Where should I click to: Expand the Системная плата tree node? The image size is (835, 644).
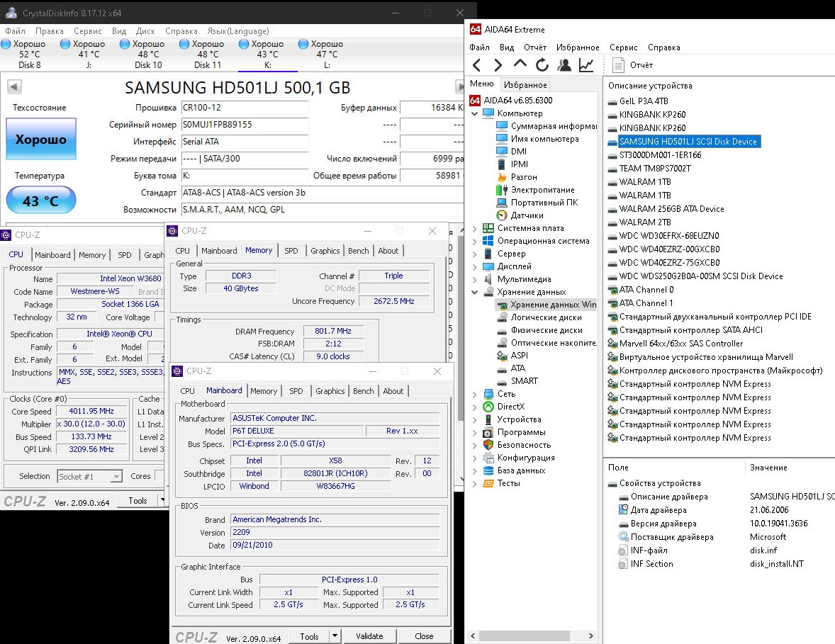click(x=475, y=228)
